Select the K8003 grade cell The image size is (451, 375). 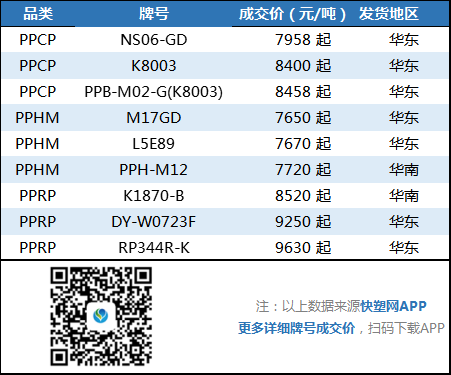point(154,66)
